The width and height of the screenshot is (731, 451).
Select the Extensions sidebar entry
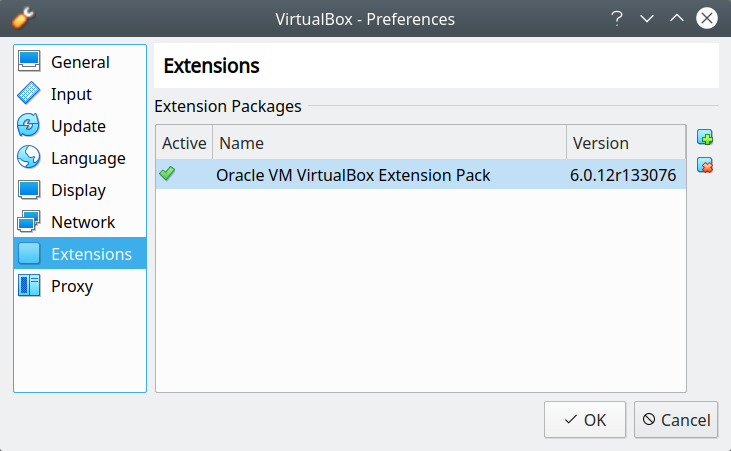[91, 254]
